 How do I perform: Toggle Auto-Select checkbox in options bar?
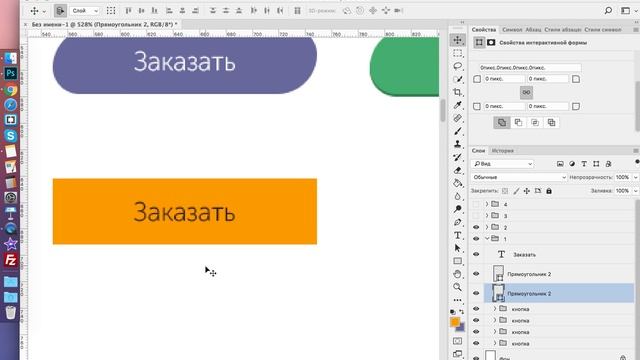coord(60,11)
